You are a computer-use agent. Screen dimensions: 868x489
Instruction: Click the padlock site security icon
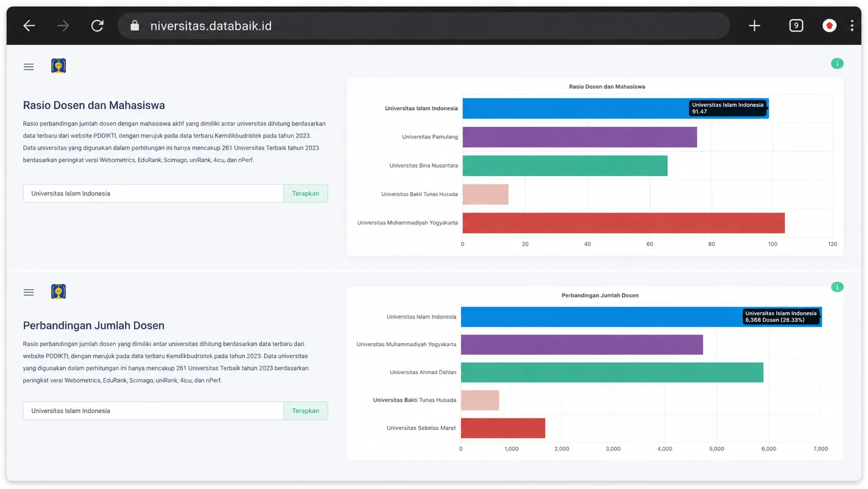[x=134, y=25]
